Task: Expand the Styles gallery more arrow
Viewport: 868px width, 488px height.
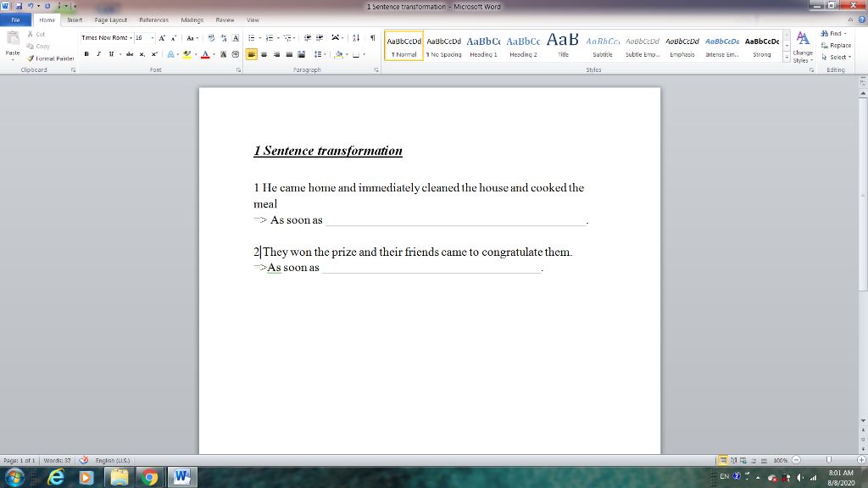Action: coord(787,58)
